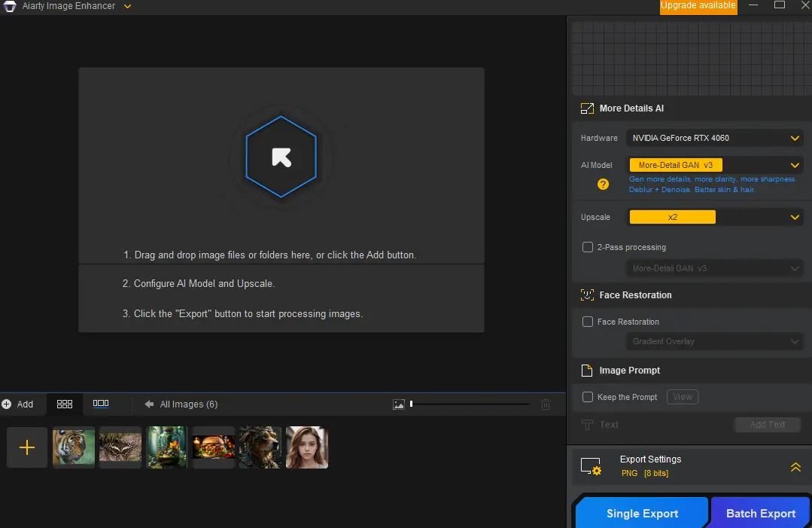The width and height of the screenshot is (812, 528).
Task: Enable 2-Pass processing checkbox
Action: (x=588, y=247)
